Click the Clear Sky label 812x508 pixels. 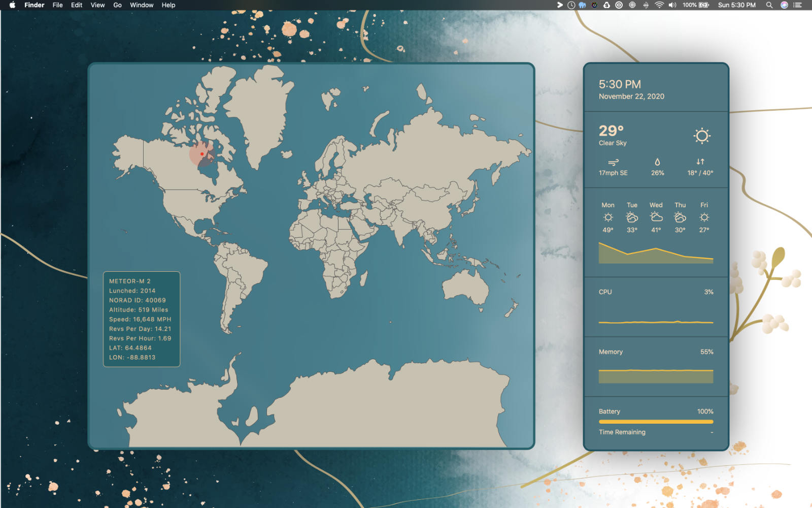(x=613, y=143)
